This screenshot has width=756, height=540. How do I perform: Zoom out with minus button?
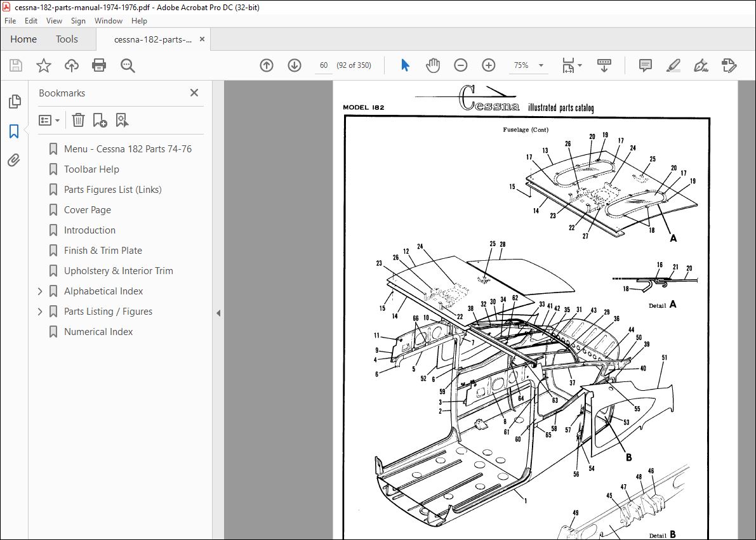pyautogui.click(x=460, y=65)
